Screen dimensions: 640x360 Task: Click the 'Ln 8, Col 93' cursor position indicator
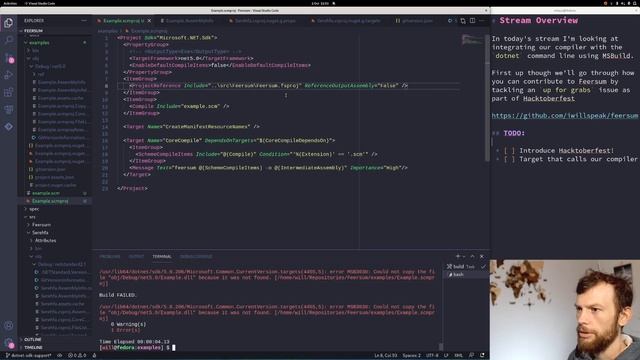[386, 356]
